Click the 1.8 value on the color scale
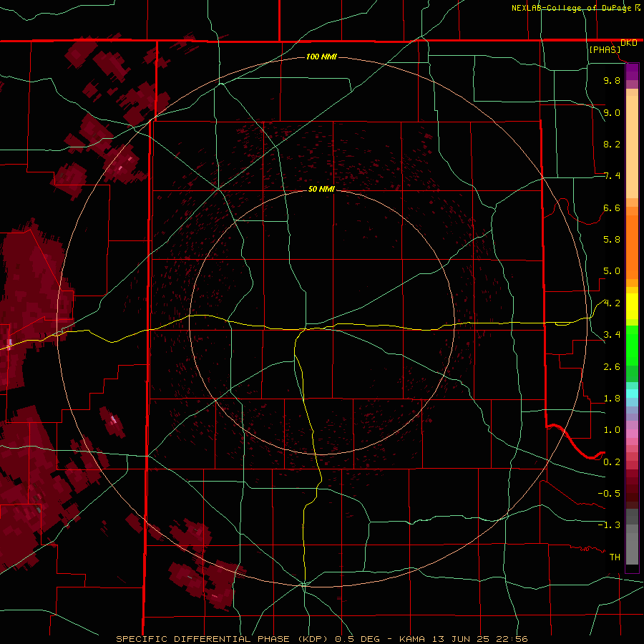Image resolution: width=644 pixels, height=644 pixels. coord(612,399)
